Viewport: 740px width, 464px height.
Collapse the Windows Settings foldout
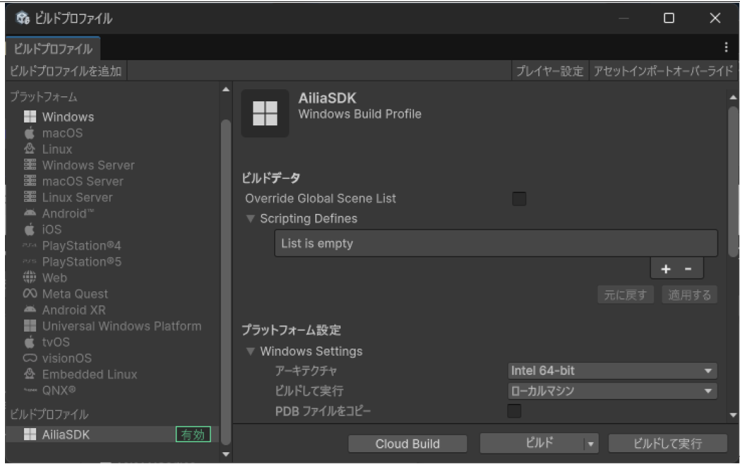(250, 351)
